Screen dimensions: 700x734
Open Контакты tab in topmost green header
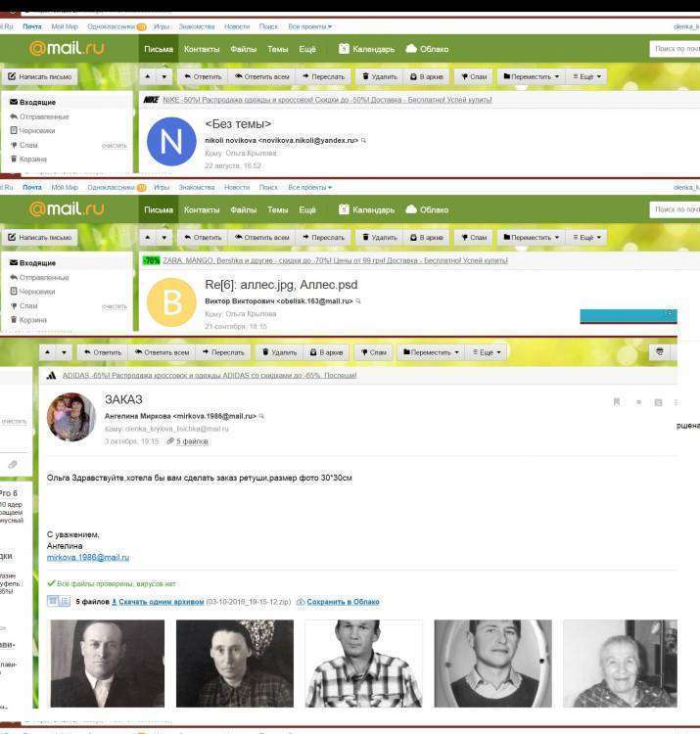click(202, 48)
